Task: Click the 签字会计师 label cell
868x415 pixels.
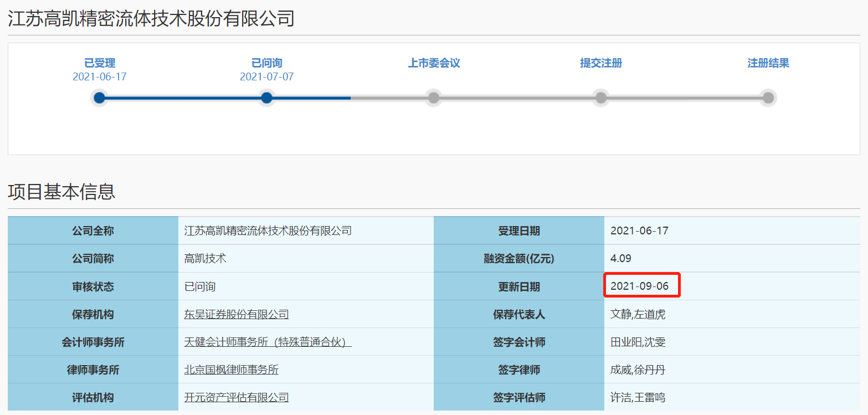Action: pos(519,342)
